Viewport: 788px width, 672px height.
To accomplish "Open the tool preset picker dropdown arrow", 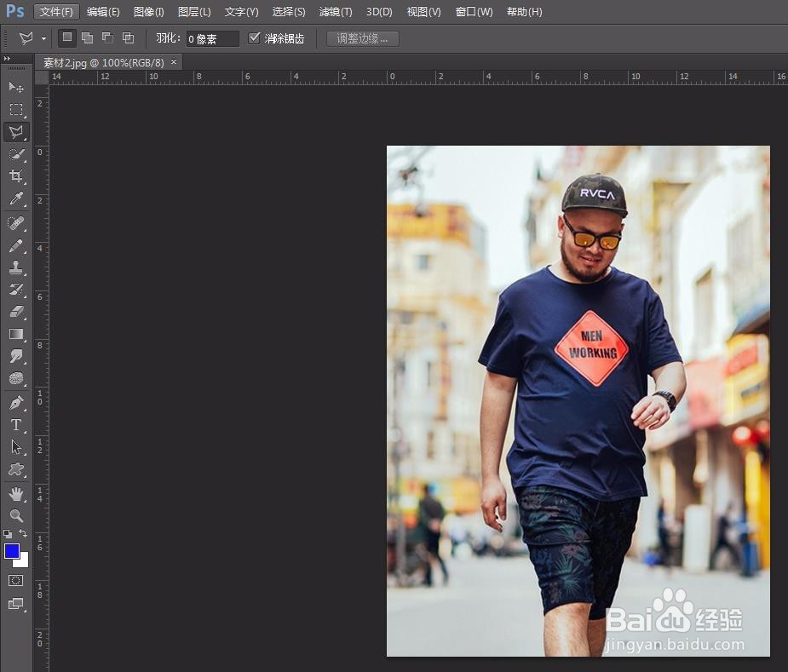I will tap(43, 38).
